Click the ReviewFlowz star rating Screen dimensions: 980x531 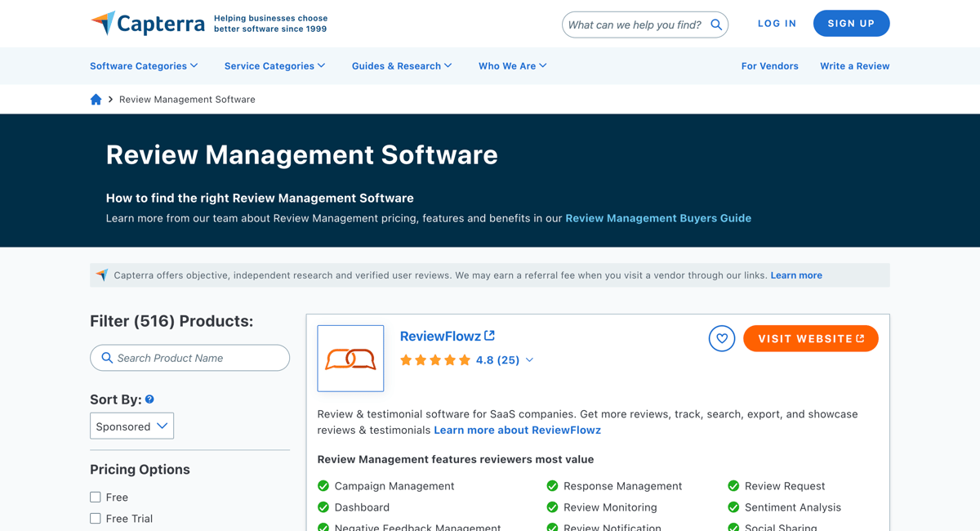(435, 360)
